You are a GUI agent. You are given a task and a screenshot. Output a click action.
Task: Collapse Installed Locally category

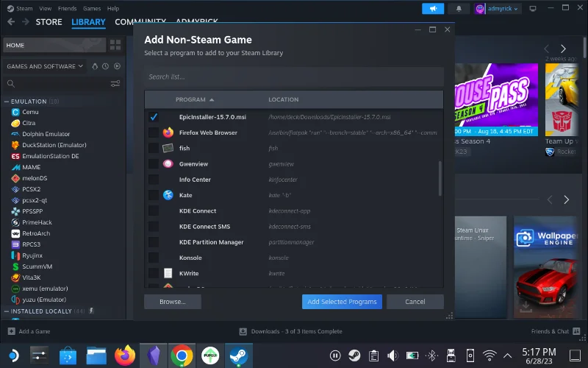pos(7,311)
